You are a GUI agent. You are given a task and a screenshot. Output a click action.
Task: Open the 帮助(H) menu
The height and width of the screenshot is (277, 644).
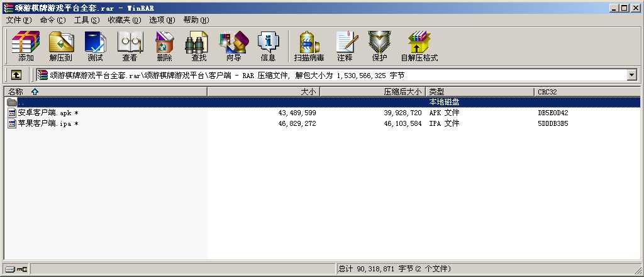(x=196, y=20)
